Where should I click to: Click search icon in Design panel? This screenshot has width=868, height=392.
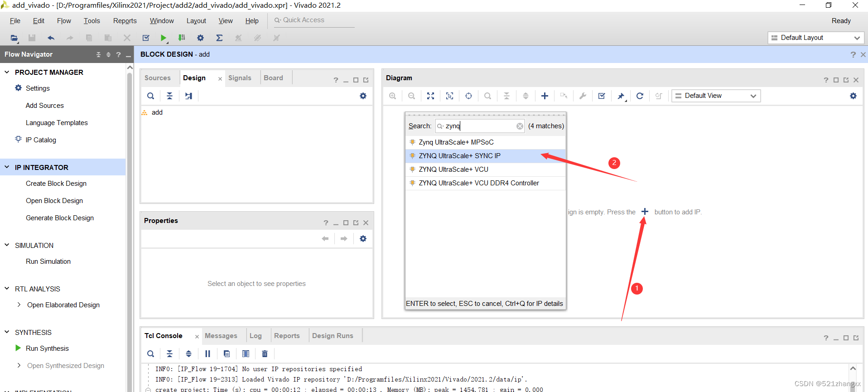click(151, 96)
